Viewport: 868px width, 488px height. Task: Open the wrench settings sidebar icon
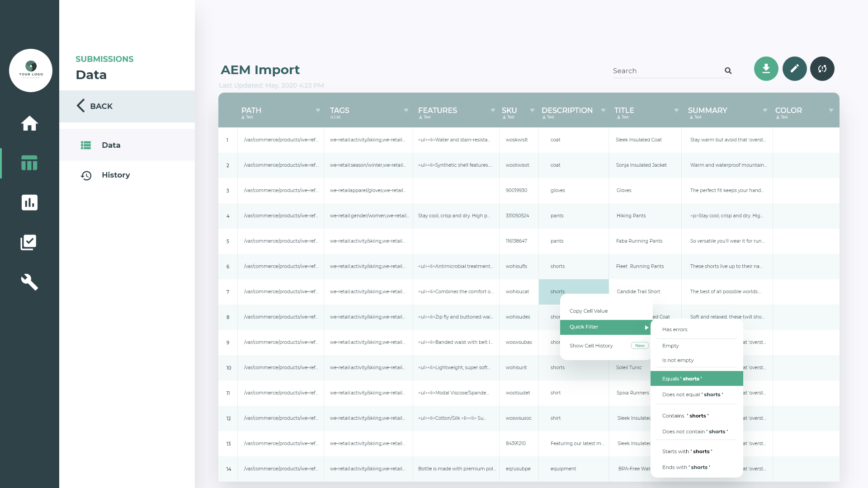coord(29,282)
